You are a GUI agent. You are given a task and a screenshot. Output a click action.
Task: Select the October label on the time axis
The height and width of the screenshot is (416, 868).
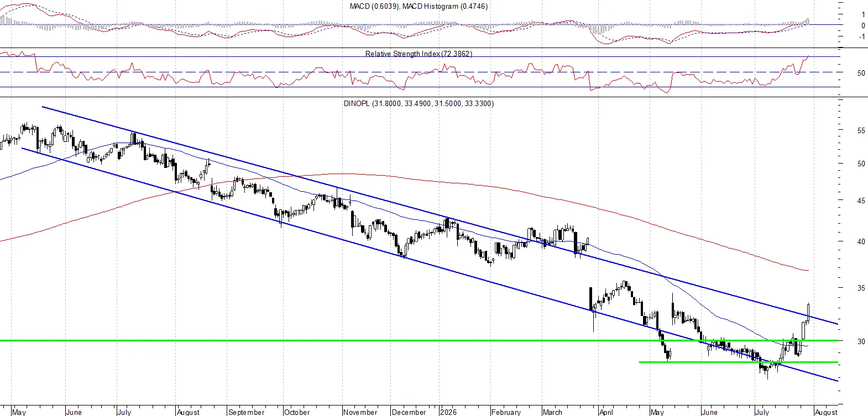tap(297, 412)
